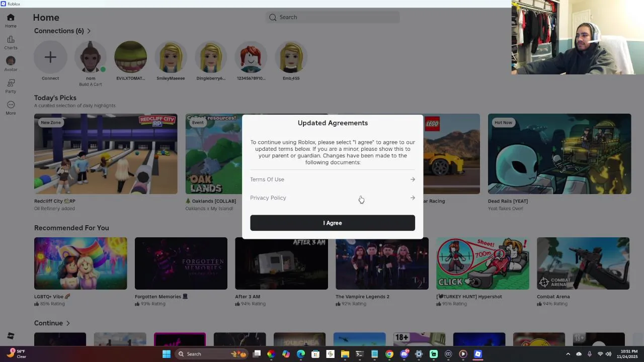
Task: Open 12345678910 avatar in Connections
Action: [x=251, y=57]
